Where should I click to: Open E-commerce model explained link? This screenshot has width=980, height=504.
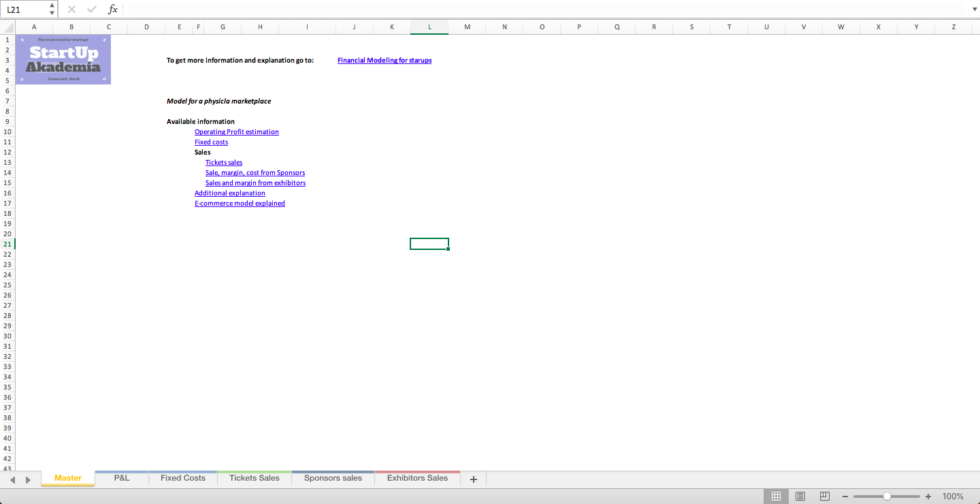240,203
